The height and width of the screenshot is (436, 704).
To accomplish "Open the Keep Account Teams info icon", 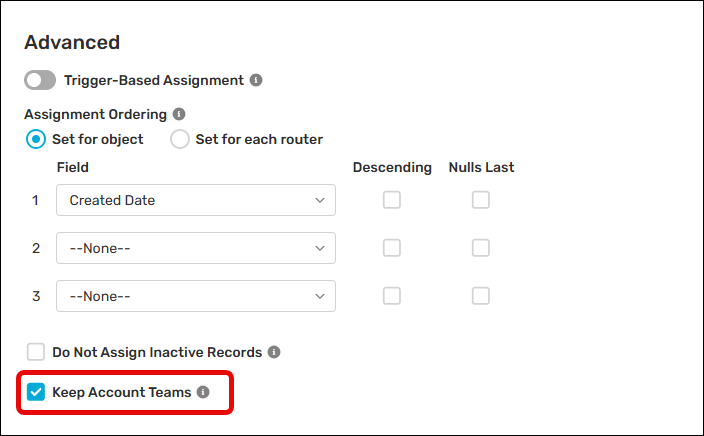I will [x=203, y=392].
